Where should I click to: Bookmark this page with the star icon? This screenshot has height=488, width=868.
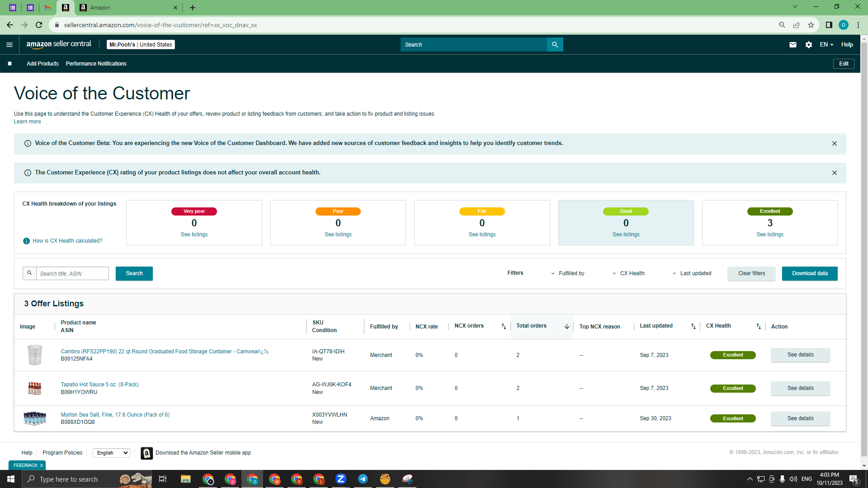coord(811,25)
